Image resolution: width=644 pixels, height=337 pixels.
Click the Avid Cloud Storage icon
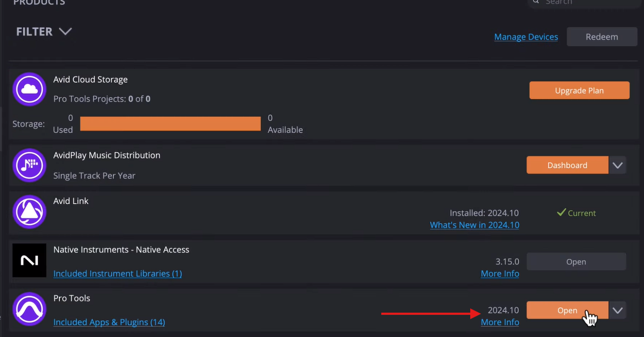pyautogui.click(x=29, y=89)
